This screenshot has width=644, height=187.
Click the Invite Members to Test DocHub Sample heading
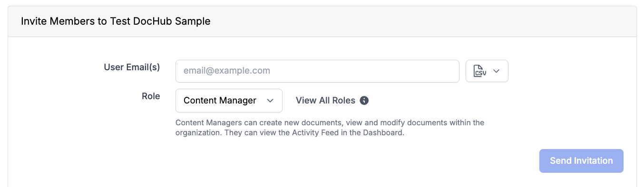click(116, 21)
